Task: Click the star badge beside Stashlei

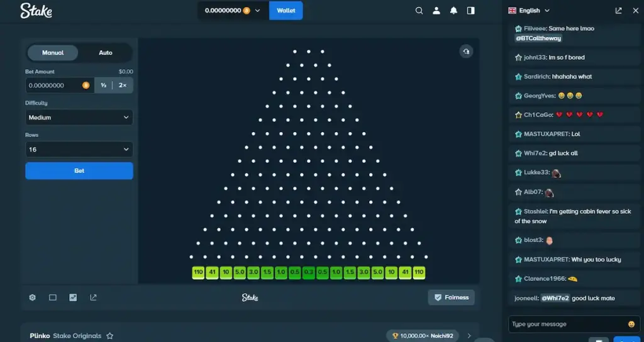Action: click(518, 211)
